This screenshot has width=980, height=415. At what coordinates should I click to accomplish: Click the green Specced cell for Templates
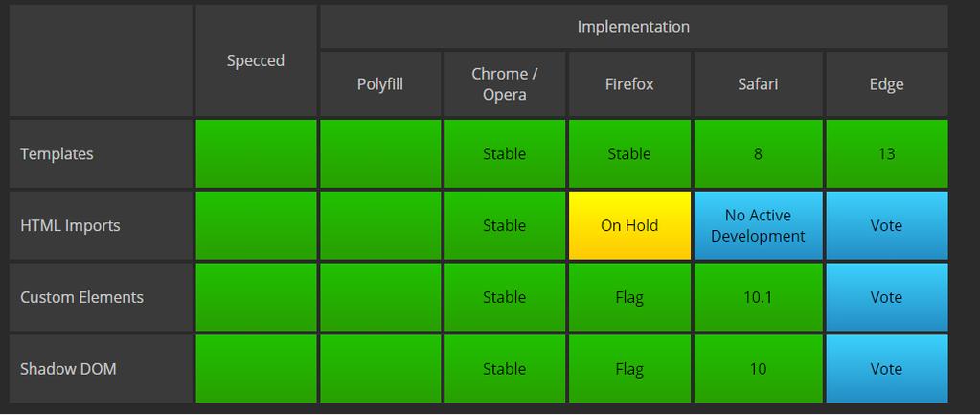coord(256,153)
